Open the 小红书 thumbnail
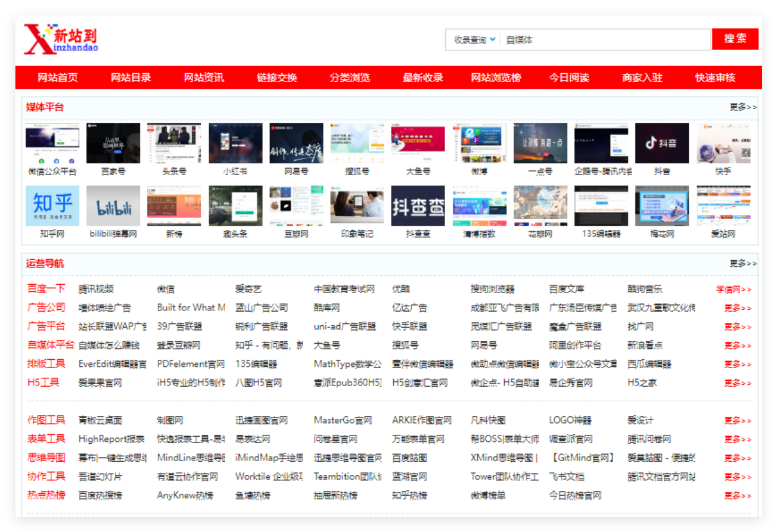The image size is (777, 532). coord(235,143)
